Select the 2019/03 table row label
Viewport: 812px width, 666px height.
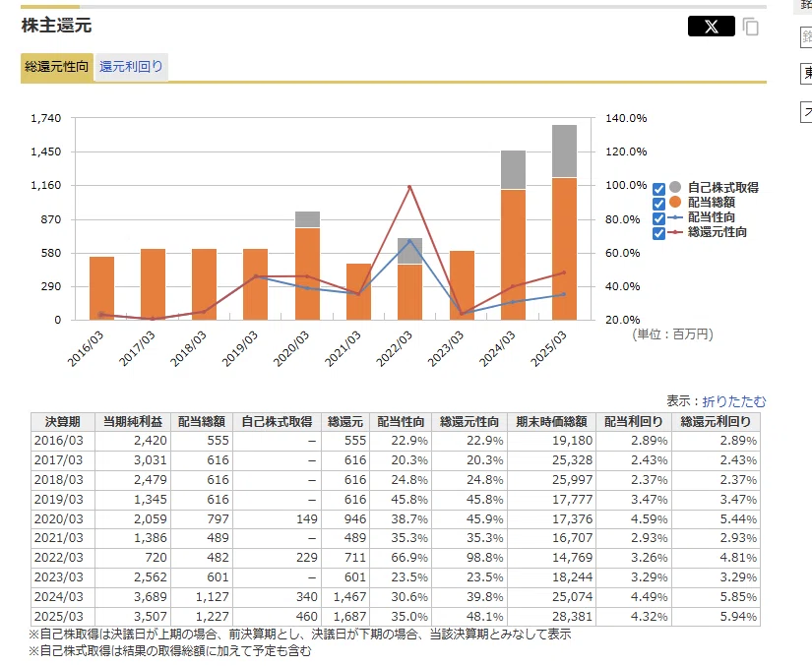point(58,500)
